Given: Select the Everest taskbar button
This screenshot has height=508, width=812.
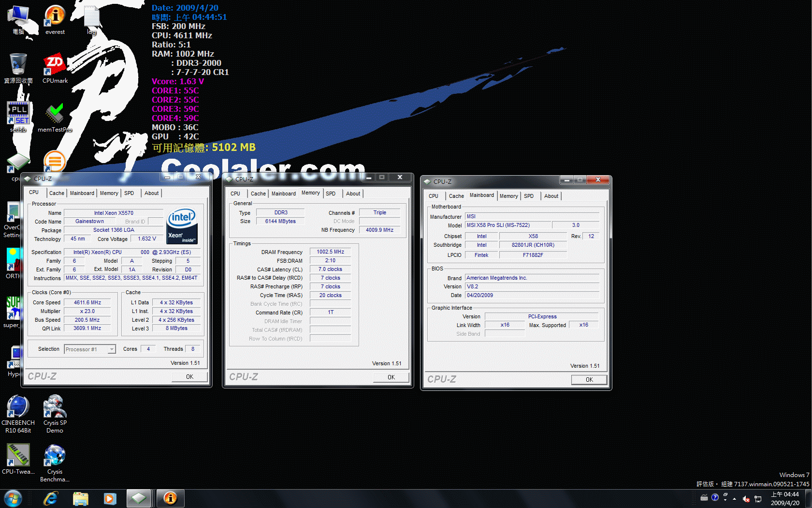Looking at the screenshot, I should tap(170, 498).
